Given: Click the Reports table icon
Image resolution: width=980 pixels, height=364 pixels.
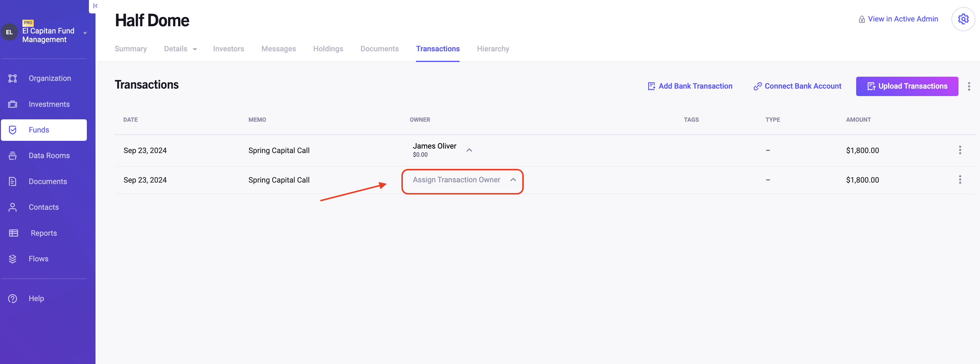Looking at the screenshot, I should (x=13, y=233).
